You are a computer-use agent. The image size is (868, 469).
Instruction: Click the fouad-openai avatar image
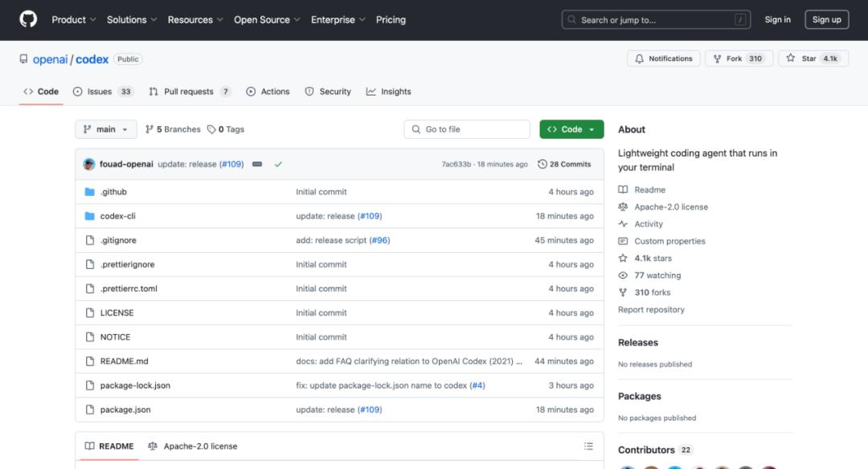pyautogui.click(x=89, y=164)
